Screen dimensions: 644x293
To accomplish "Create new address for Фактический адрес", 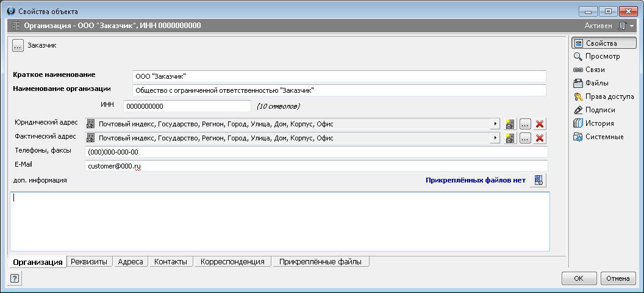I will [510, 138].
